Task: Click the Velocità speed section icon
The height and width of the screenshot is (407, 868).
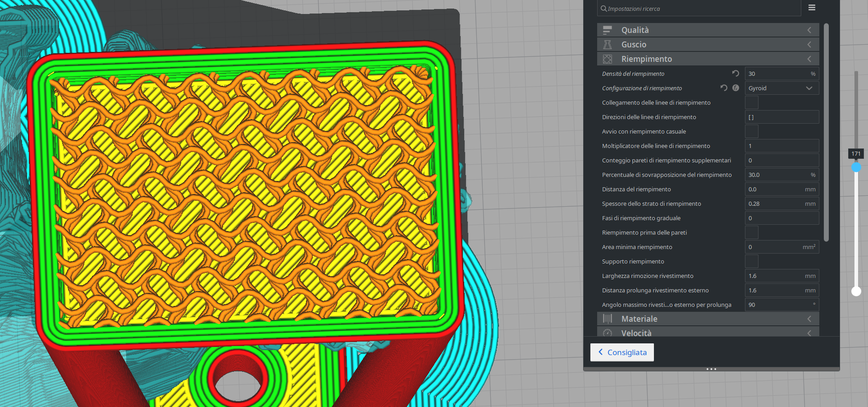Action: pos(608,333)
